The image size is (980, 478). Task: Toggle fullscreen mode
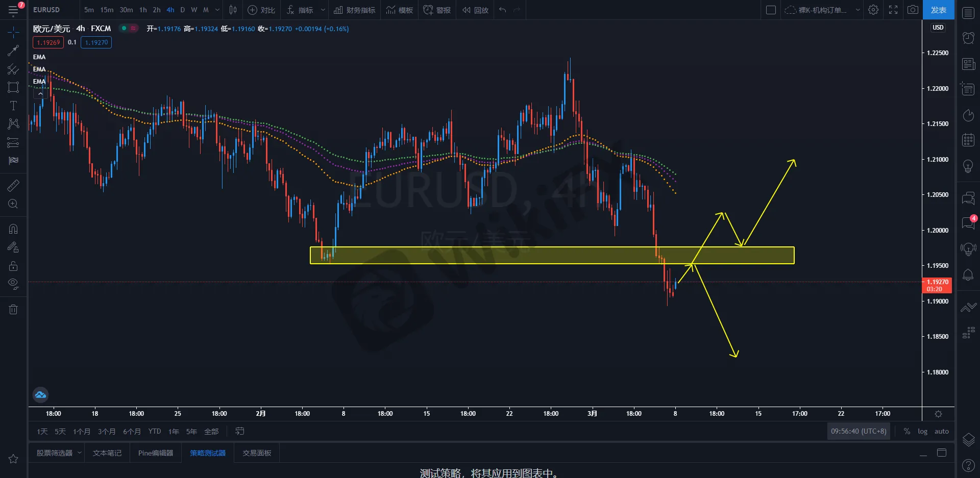(x=893, y=10)
